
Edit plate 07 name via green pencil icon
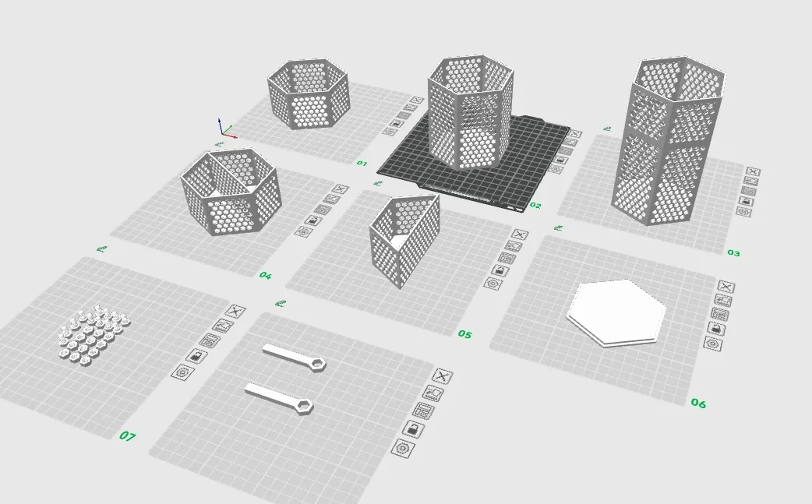coord(102,249)
